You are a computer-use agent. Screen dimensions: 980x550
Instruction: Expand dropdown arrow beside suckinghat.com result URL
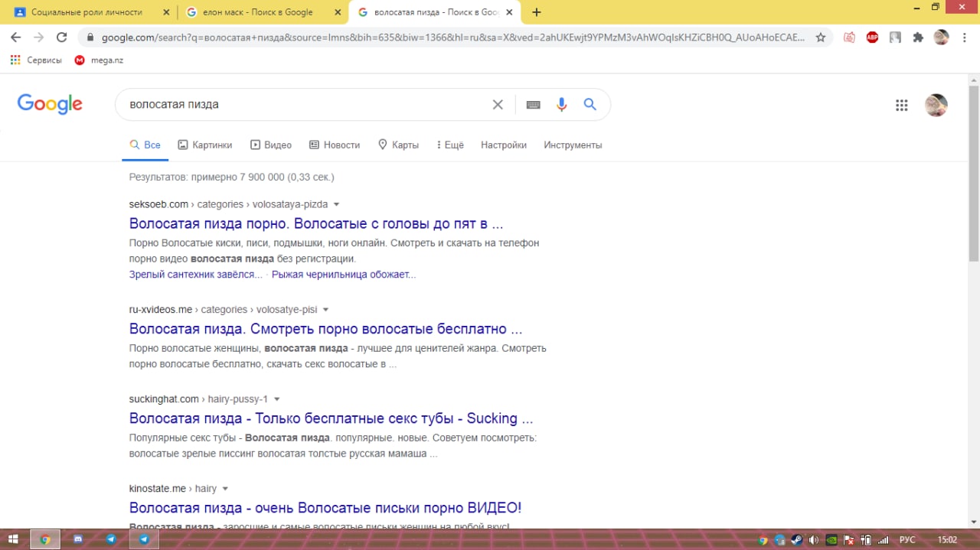coord(276,399)
